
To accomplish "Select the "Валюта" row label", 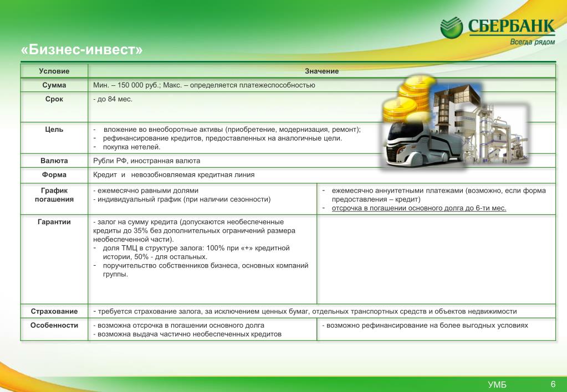I will (54, 161).
